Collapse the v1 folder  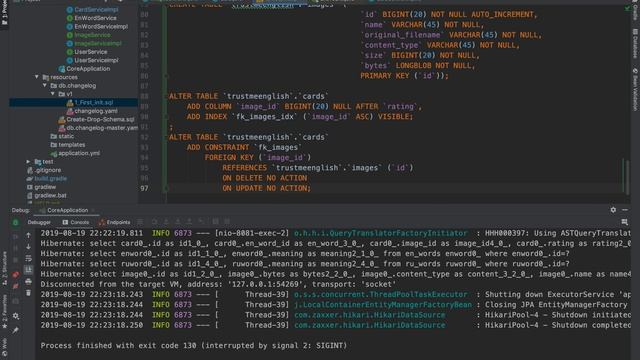click(53, 94)
